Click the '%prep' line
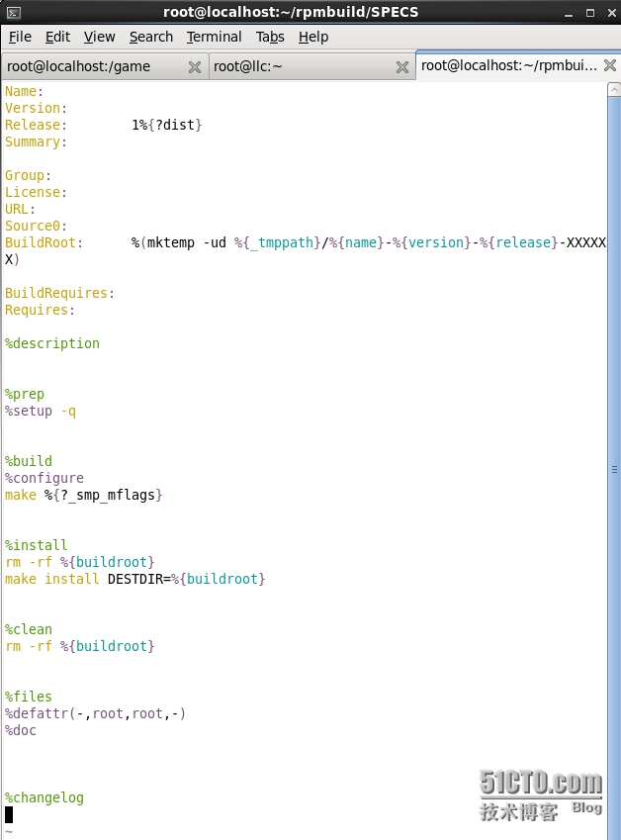The width and height of the screenshot is (621, 840). click(24, 395)
